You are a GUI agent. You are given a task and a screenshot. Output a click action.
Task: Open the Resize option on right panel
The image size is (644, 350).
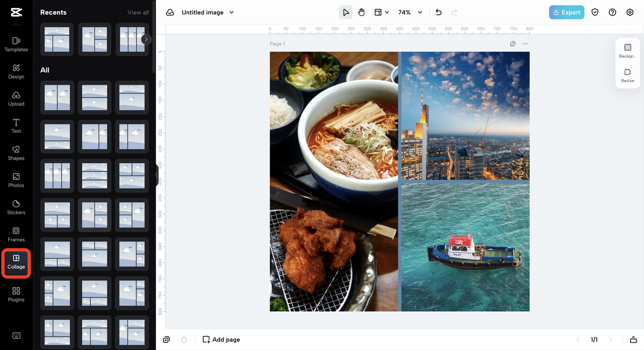[x=627, y=76]
